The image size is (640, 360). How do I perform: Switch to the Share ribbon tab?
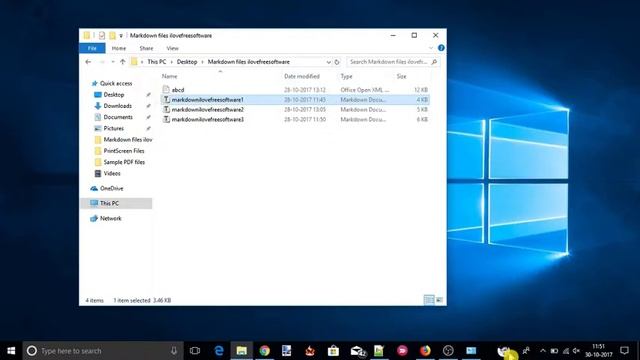point(146,48)
